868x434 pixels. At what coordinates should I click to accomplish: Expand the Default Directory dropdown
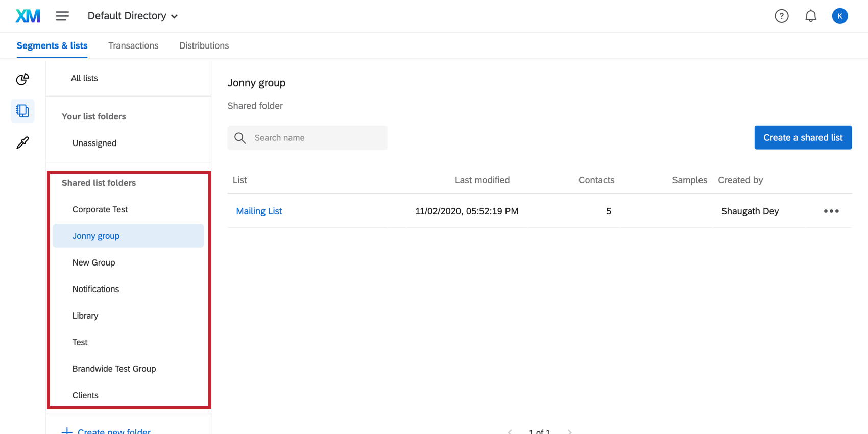133,16
